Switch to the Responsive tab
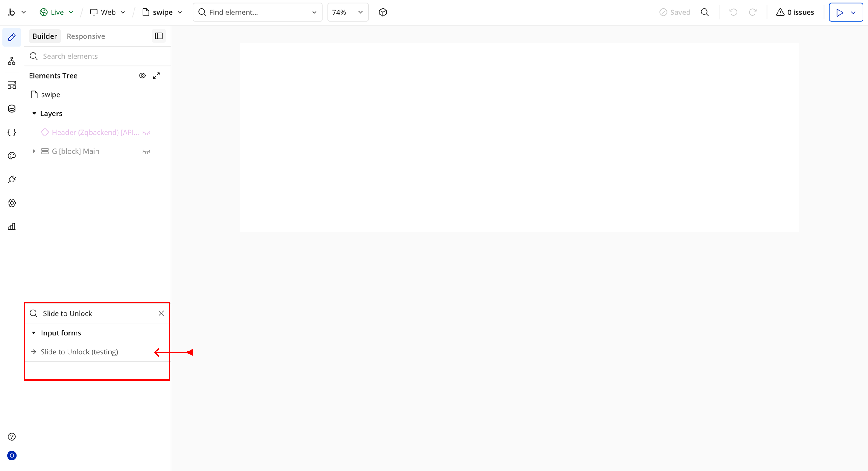 click(x=86, y=36)
